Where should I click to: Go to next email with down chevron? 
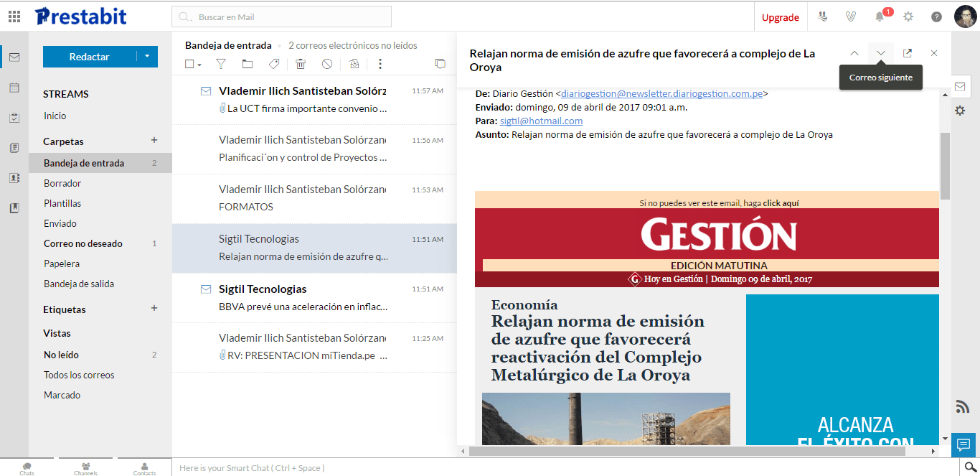(881, 53)
